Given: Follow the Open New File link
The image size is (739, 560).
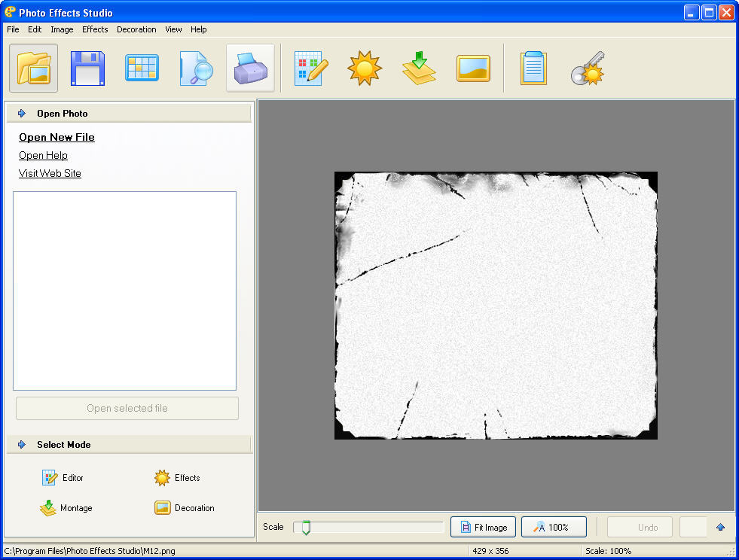Looking at the screenshot, I should point(56,137).
